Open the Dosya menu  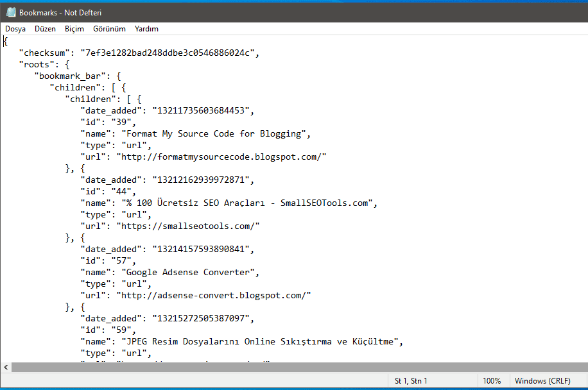tap(15, 29)
